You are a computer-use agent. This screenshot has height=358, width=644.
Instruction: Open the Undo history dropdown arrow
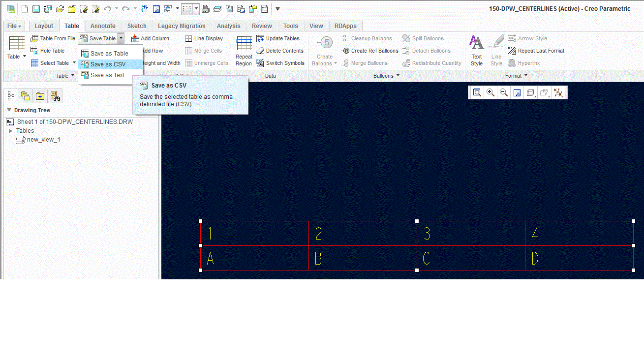(x=117, y=9)
